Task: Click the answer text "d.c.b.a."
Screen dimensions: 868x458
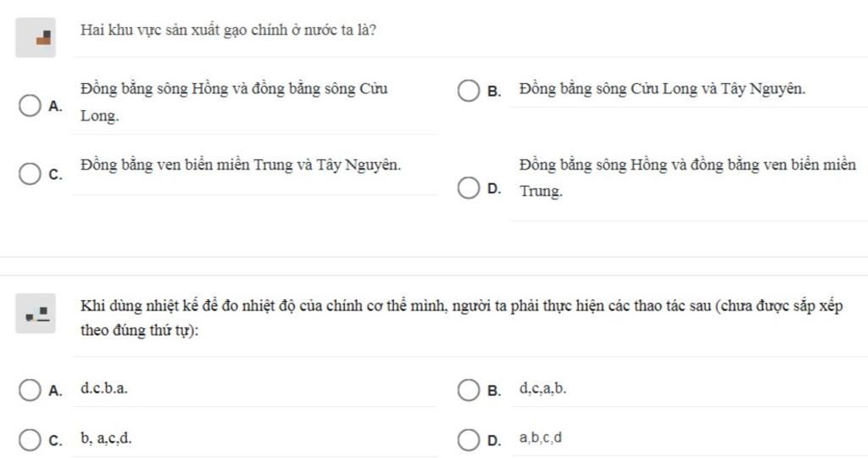Action: coord(105,389)
